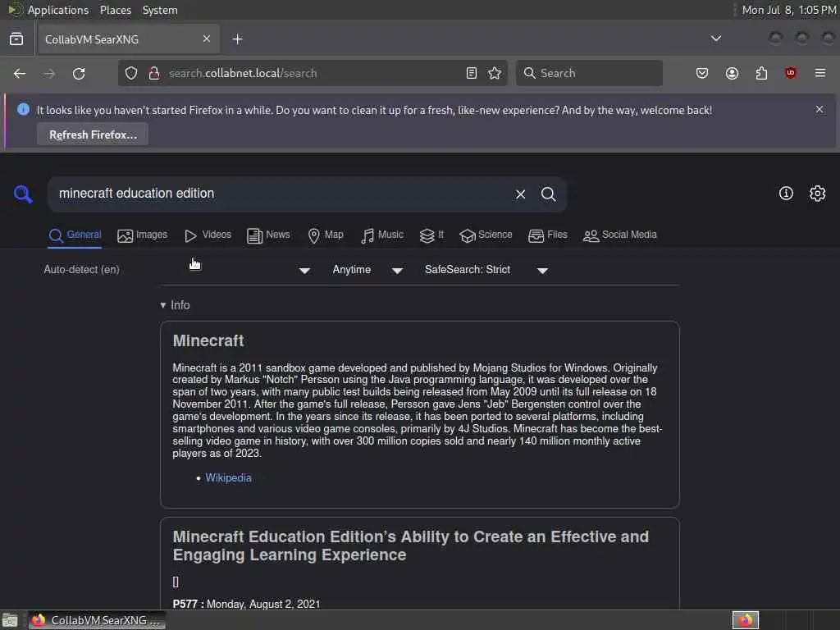840x630 pixels.
Task: Toggle reader view in address bar
Action: [x=472, y=73]
